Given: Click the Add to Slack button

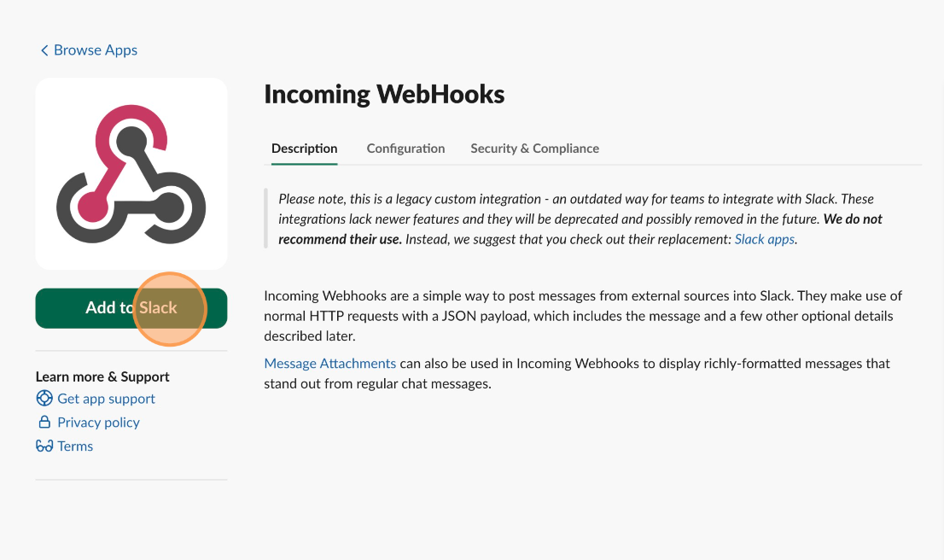Looking at the screenshot, I should click(x=131, y=308).
